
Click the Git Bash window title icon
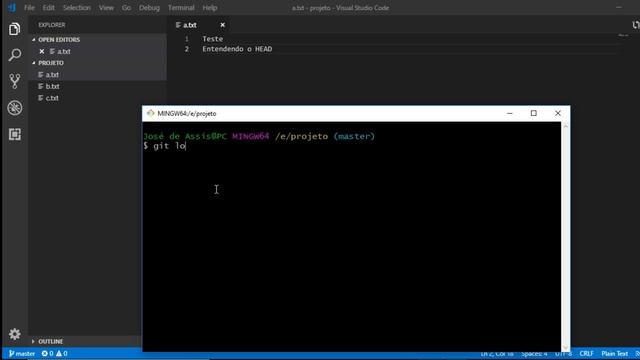151,113
